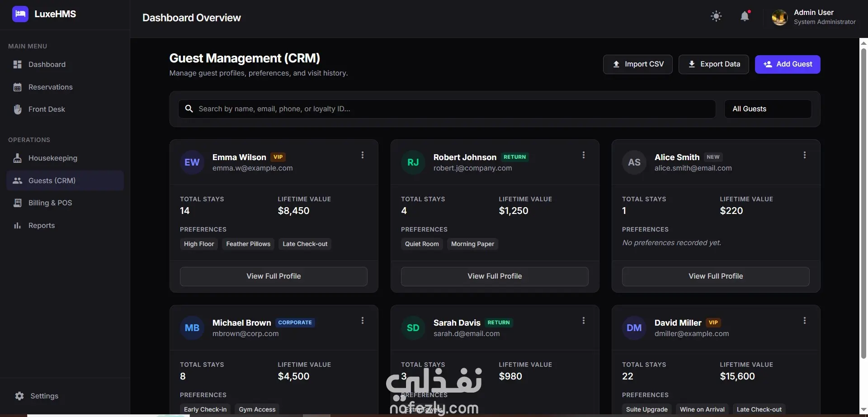
Task: Open Robert Johnson's three-dot menu
Action: coord(584,155)
